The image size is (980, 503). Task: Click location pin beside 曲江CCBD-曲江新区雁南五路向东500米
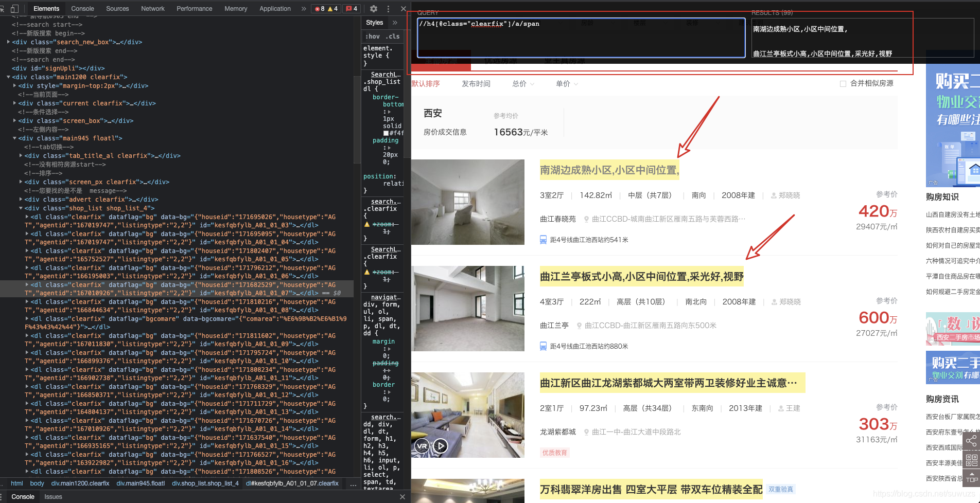point(579,326)
